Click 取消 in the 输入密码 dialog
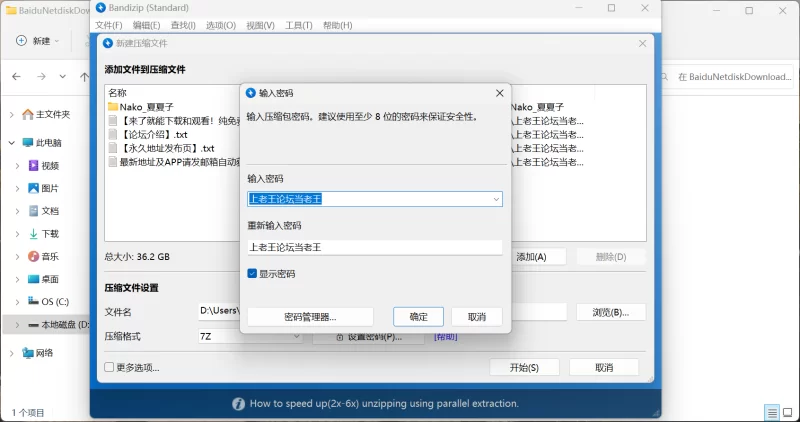The height and width of the screenshot is (422, 800). point(477,317)
